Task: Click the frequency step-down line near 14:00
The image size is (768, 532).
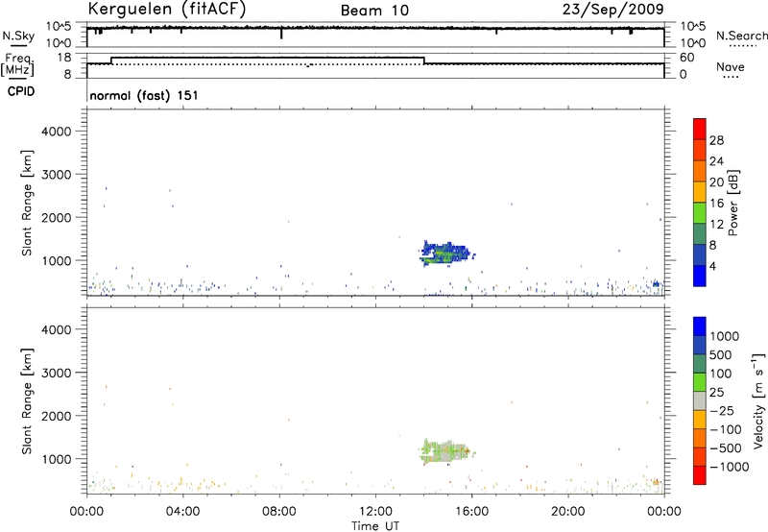Action: coord(424,60)
